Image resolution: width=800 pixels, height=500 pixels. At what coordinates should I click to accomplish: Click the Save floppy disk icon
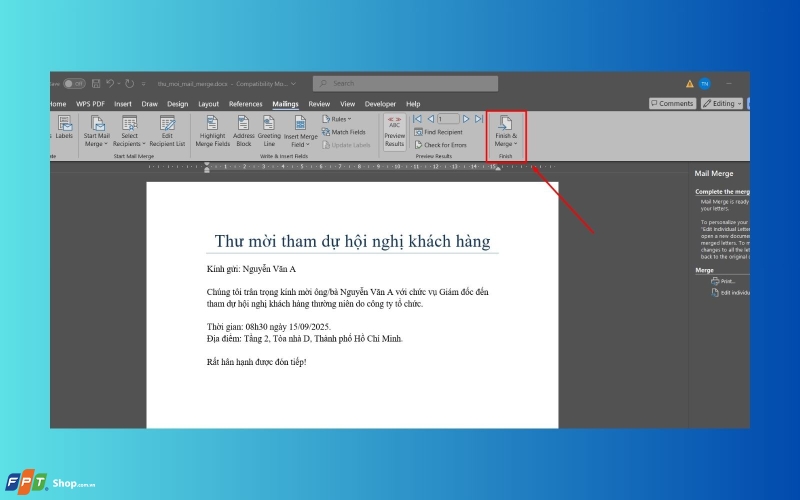[96, 83]
